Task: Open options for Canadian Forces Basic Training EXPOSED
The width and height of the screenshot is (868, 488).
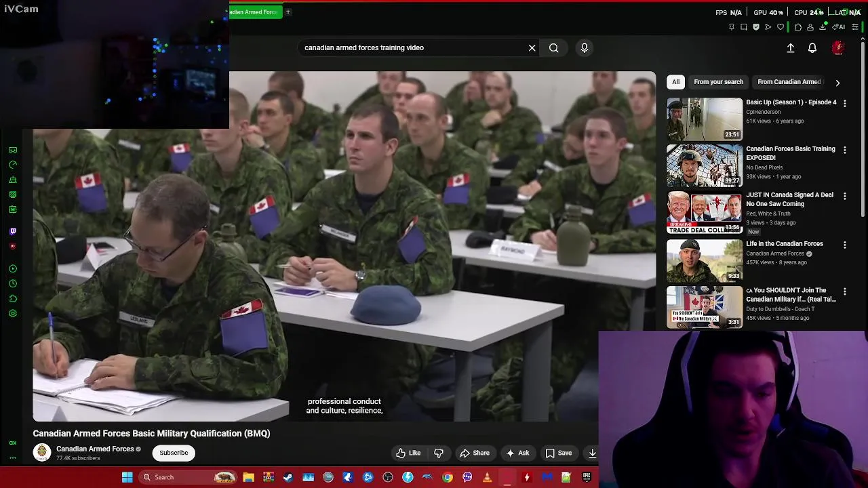Action: point(845,150)
